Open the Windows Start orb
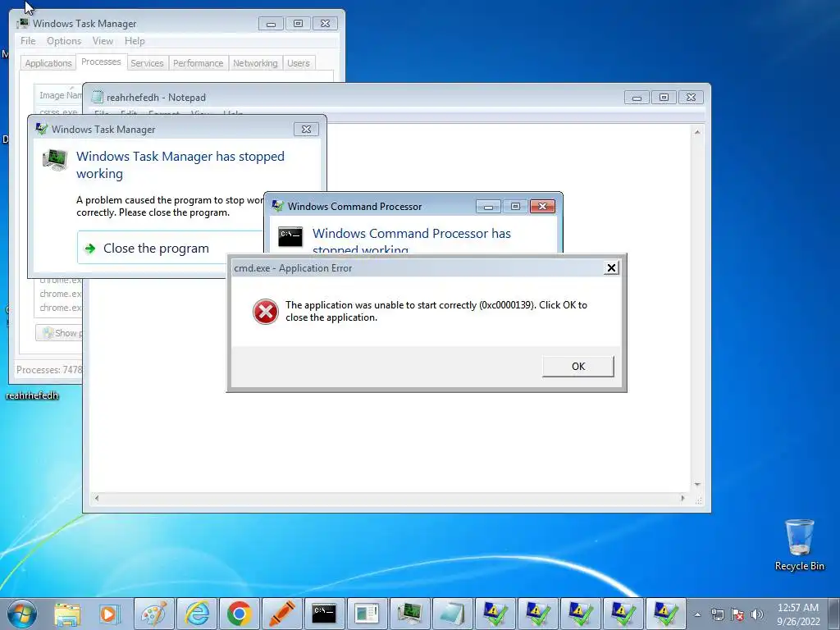The image size is (840, 630). click(22, 614)
